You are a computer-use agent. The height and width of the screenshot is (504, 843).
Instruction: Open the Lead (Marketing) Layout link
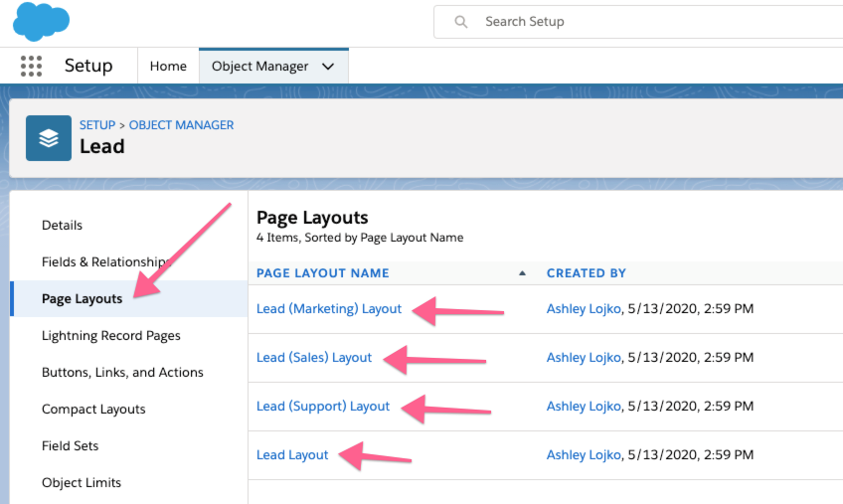click(x=329, y=309)
